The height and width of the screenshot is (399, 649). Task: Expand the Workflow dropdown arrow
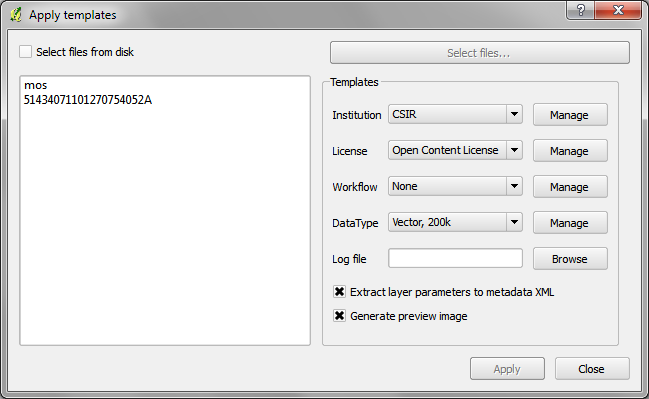[x=514, y=186]
